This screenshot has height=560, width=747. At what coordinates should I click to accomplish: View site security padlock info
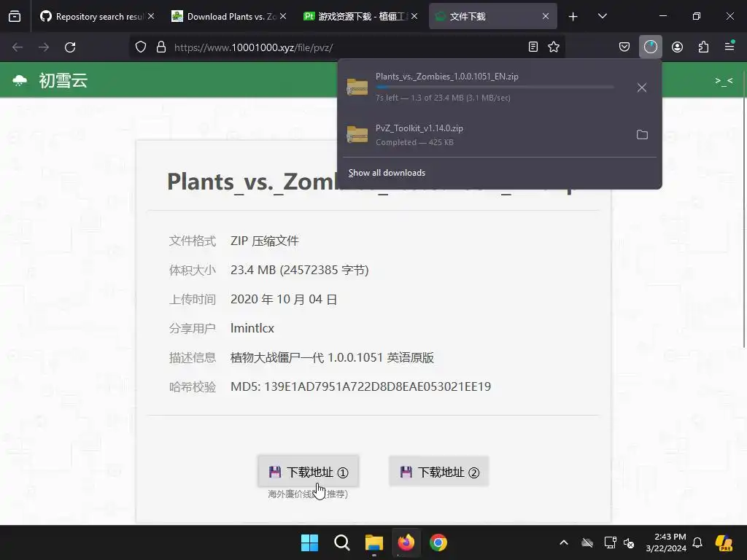161,47
